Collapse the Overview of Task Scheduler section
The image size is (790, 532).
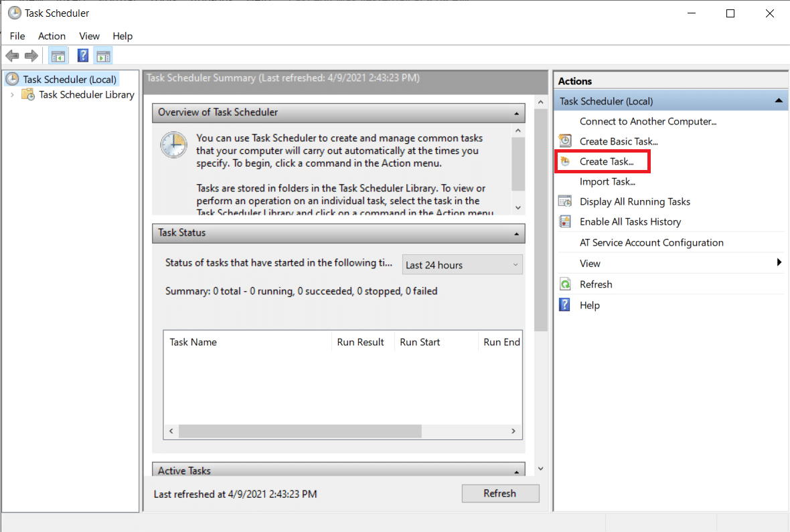[516, 113]
